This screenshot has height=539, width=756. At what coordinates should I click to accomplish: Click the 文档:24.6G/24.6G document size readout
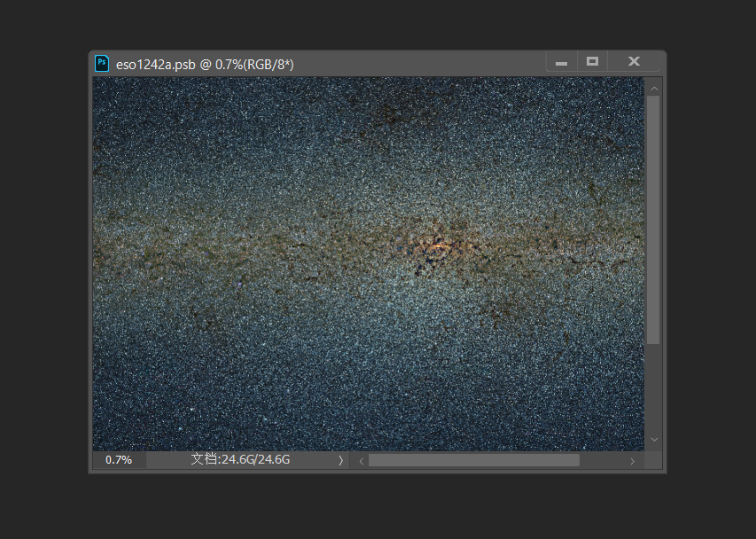click(240, 460)
